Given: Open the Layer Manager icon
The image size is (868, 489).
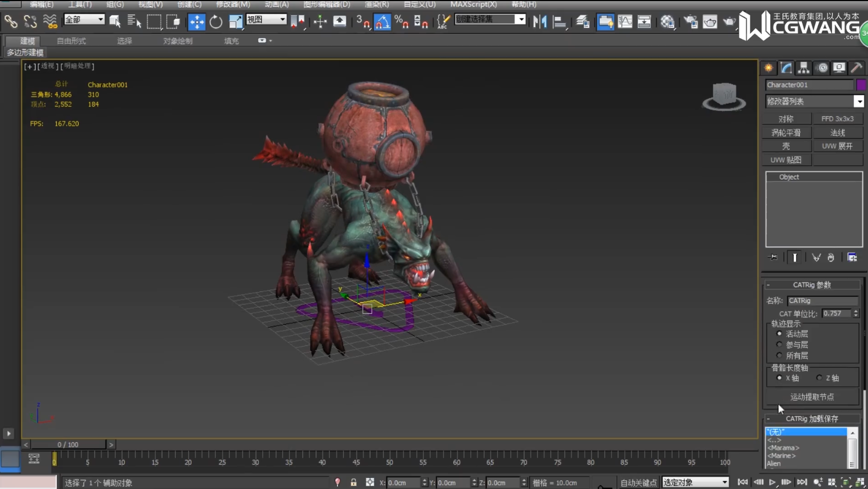Looking at the screenshot, I should click(x=582, y=21).
